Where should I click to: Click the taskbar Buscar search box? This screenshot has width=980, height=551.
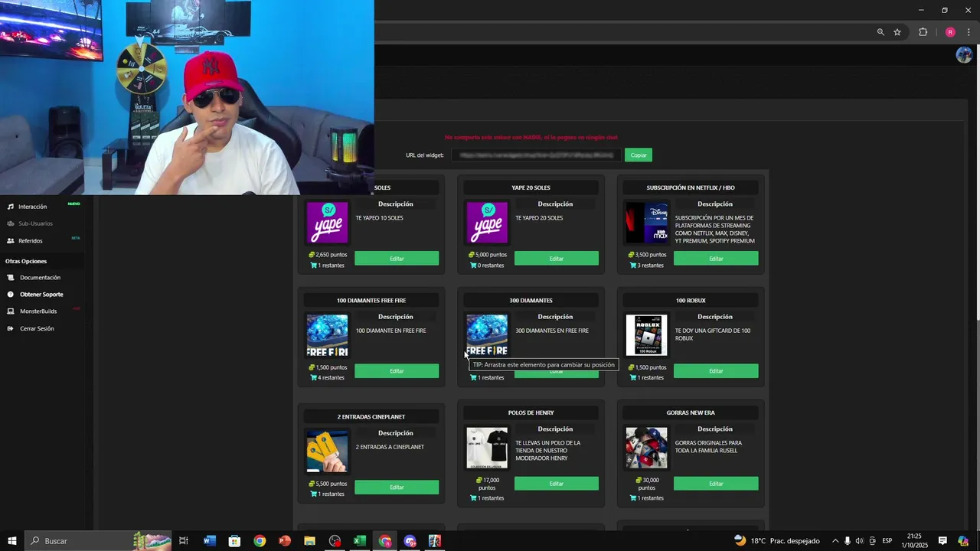pyautogui.click(x=98, y=541)
